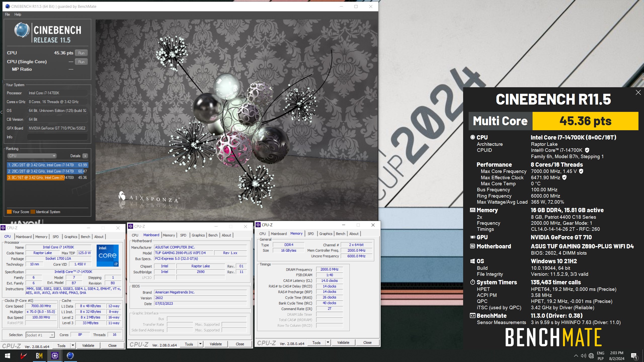Viewport: 644px width, 362px height.
Task: Run the CPU Single Core benchmark
Action: tap(81, 62)
